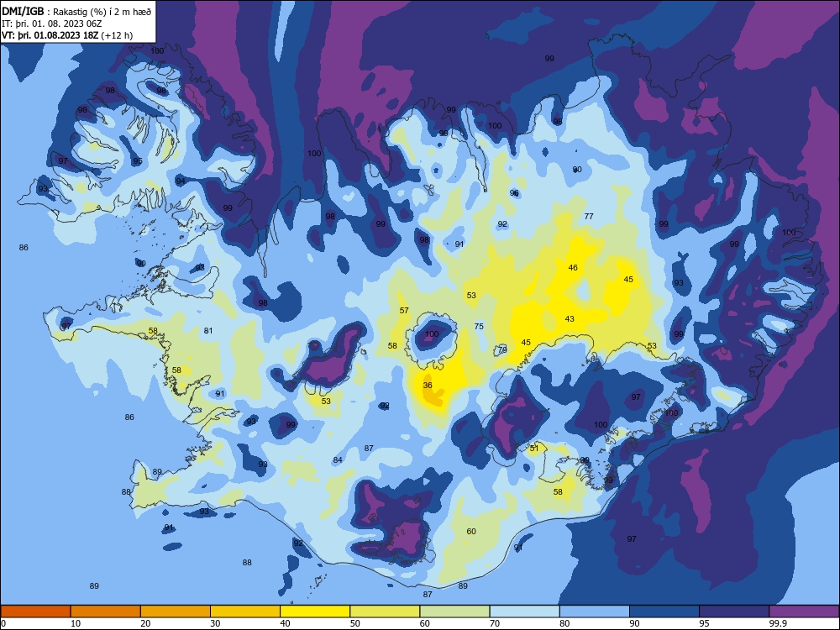The height and width of the screenshot is (630, 840).
Task: Pick the legend swatch between 20 and 30
Action: pyautogui.click(x=176, y=612)
